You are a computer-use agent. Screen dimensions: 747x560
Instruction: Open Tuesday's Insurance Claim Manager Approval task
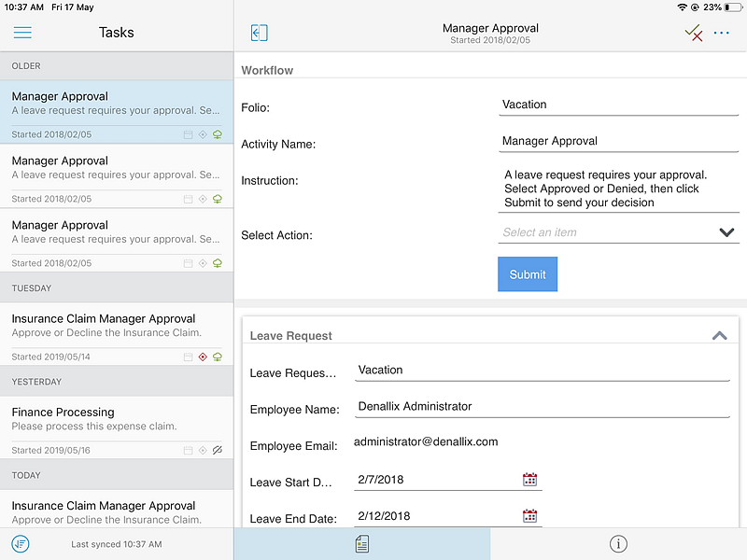point(117,327)
